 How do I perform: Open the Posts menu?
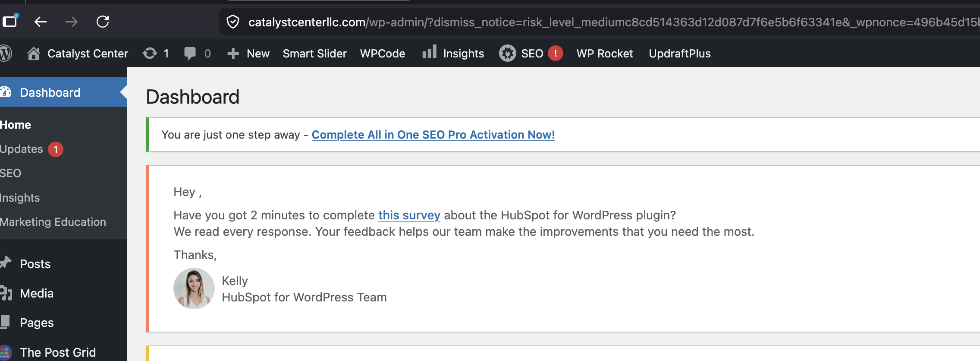click(x=35, y=264)
